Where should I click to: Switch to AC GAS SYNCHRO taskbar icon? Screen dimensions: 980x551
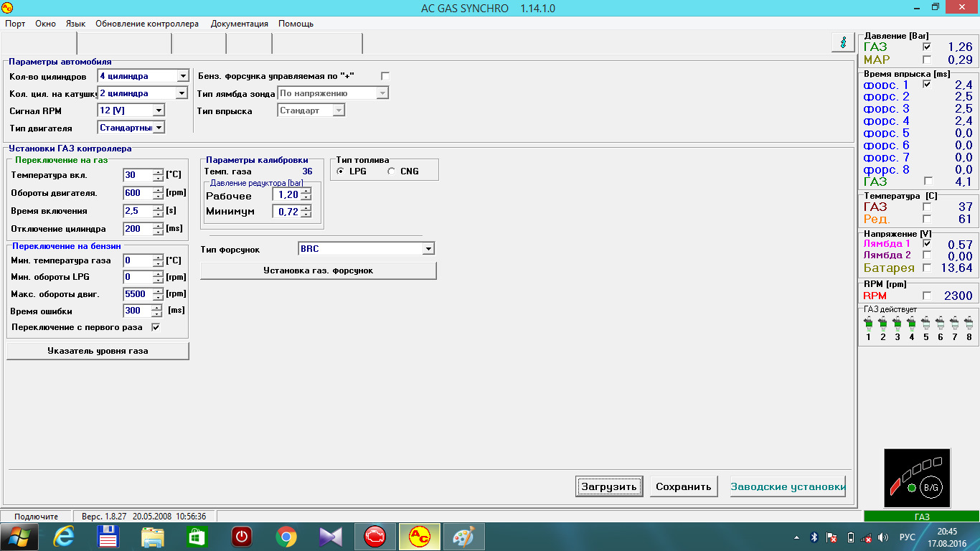coord(419,537)
